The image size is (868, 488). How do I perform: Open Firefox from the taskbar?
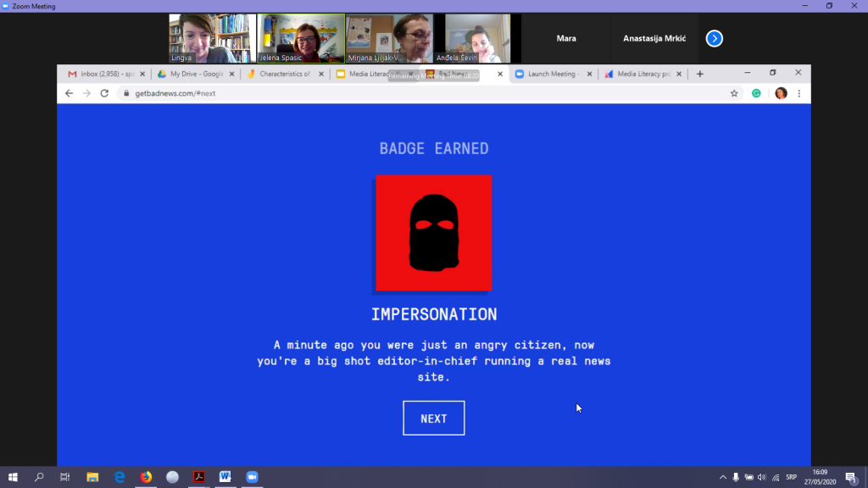146,477
